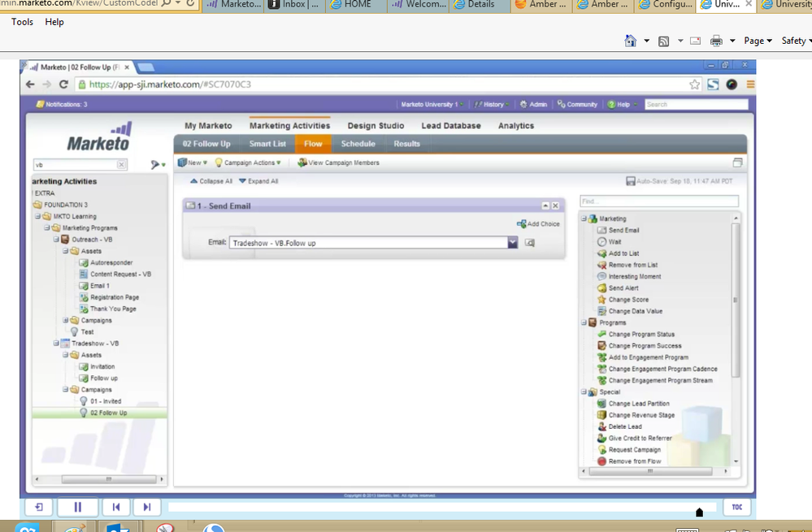This screenshot has width=812, height=532.
Task: Open the Analytics section
Action: [516, 126]
